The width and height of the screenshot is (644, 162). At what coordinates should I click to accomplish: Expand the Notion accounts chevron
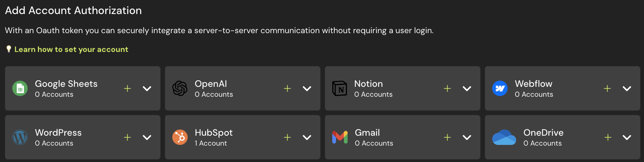point(467,89)
